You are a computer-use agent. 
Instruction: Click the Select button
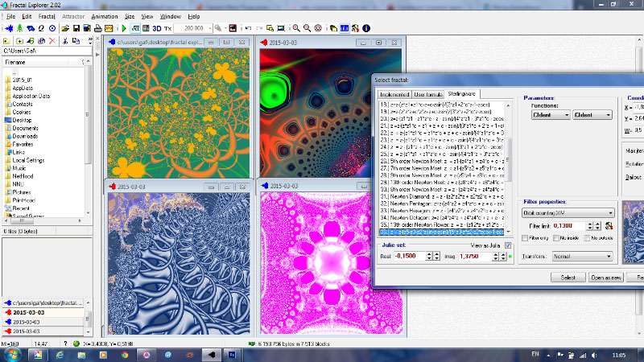tap(568, 278)
